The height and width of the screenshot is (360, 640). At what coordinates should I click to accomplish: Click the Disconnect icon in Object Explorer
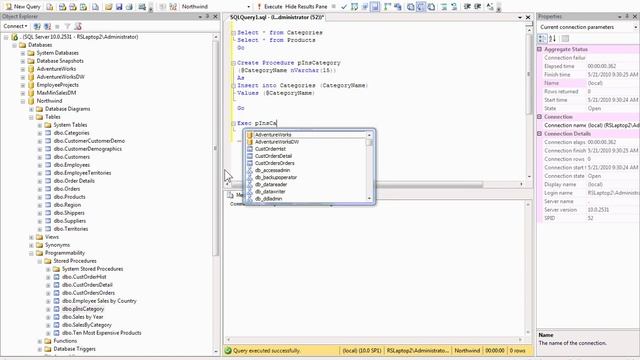47,26
